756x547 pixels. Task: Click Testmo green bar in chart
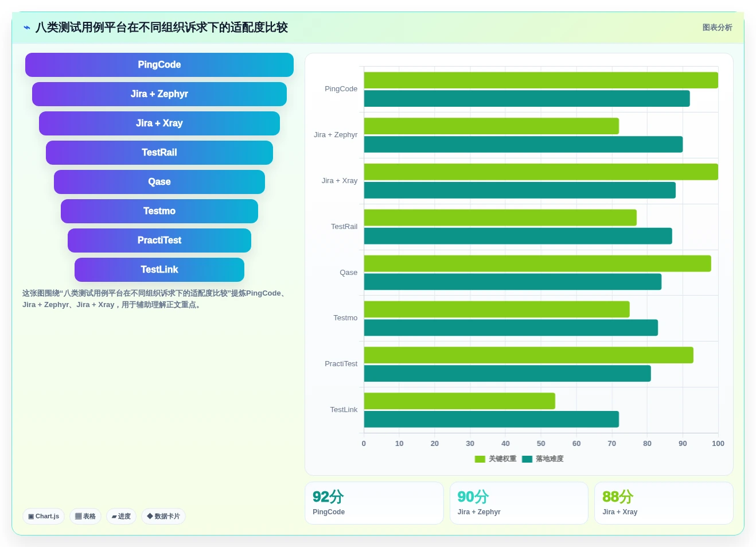497,309
